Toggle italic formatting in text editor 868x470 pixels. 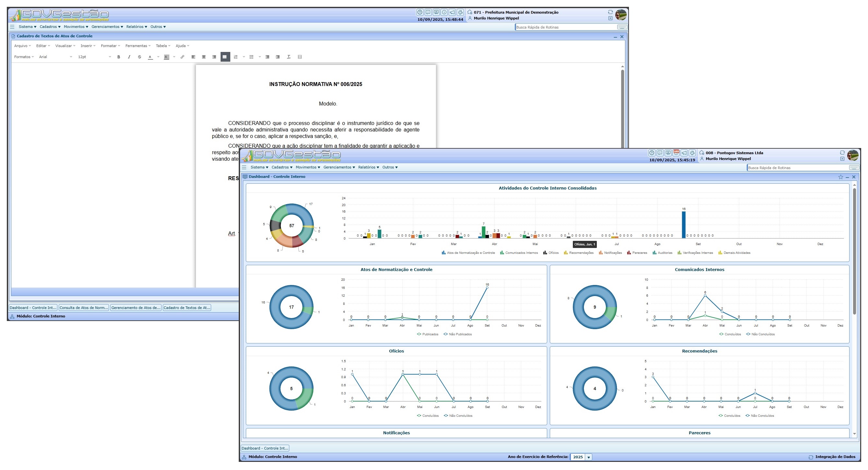click(129, 57)
